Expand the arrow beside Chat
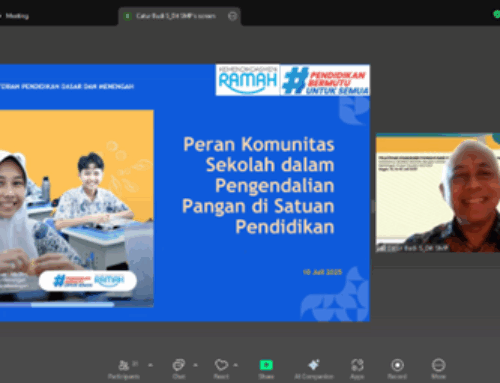This screenshot has height=383, width=500. 195,365
